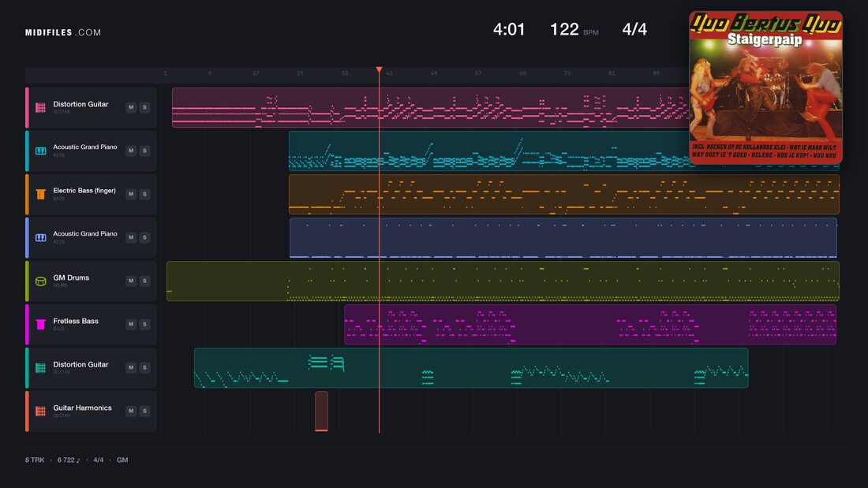Select the Fretless Bass track name
The width and height of the screenshot is (868, 488).
click(x=76, y=321)
